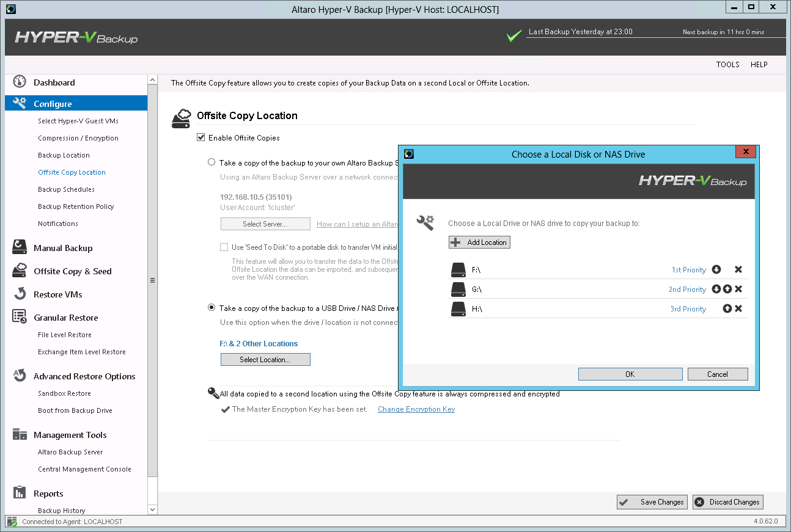
Task: Click Select Location... button
Action: pyautogui.click(x=265, y=360)
